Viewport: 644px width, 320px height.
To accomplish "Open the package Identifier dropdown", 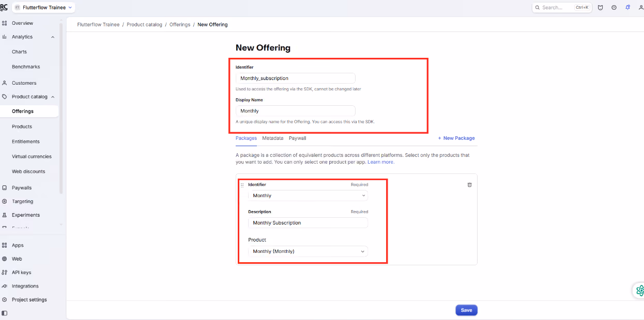I will pyautogui.click(x=308, y=196).
